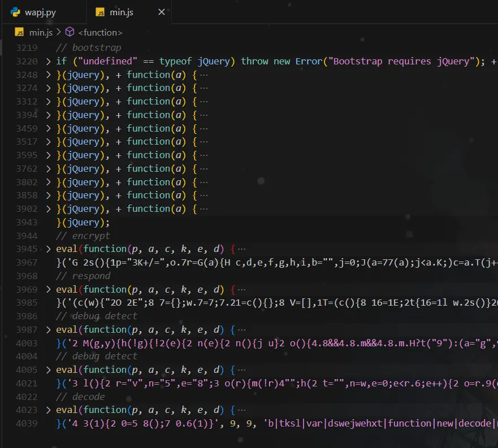The image size is (498, 448).
Task: Click the Python icon on wapj.py tab
Action: (x=15, y=12)
